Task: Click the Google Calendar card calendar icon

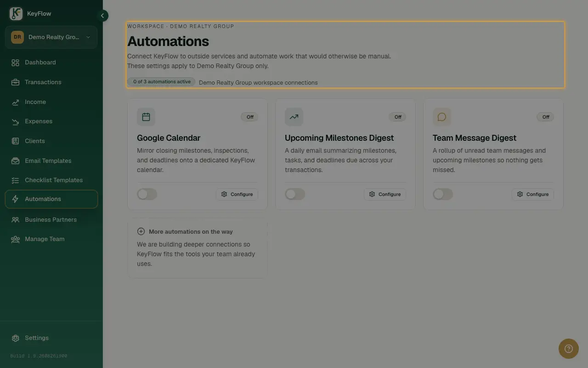Action: pos(146,117)
